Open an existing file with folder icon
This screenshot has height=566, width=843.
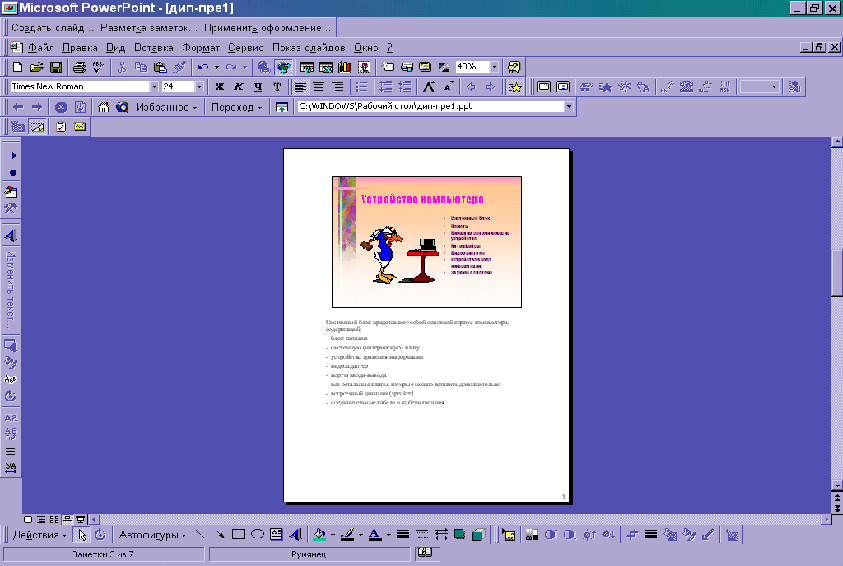click(37, 67)
